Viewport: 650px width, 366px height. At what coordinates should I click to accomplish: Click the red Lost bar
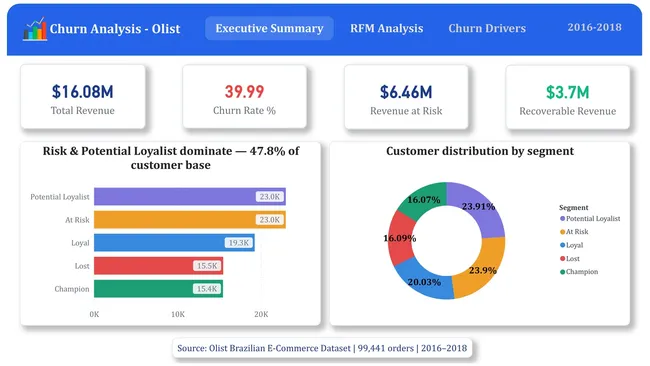click(x=158, y=266)
